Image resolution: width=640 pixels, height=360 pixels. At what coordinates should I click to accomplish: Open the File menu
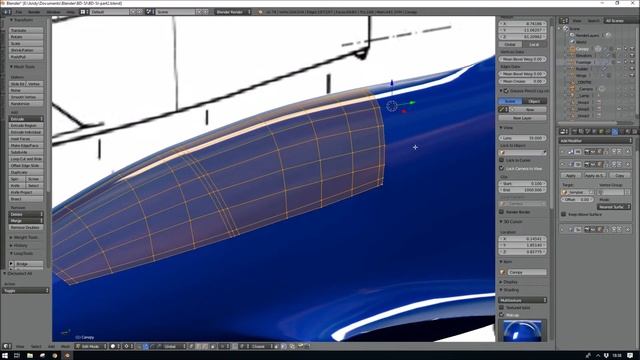tap(19, 12)
